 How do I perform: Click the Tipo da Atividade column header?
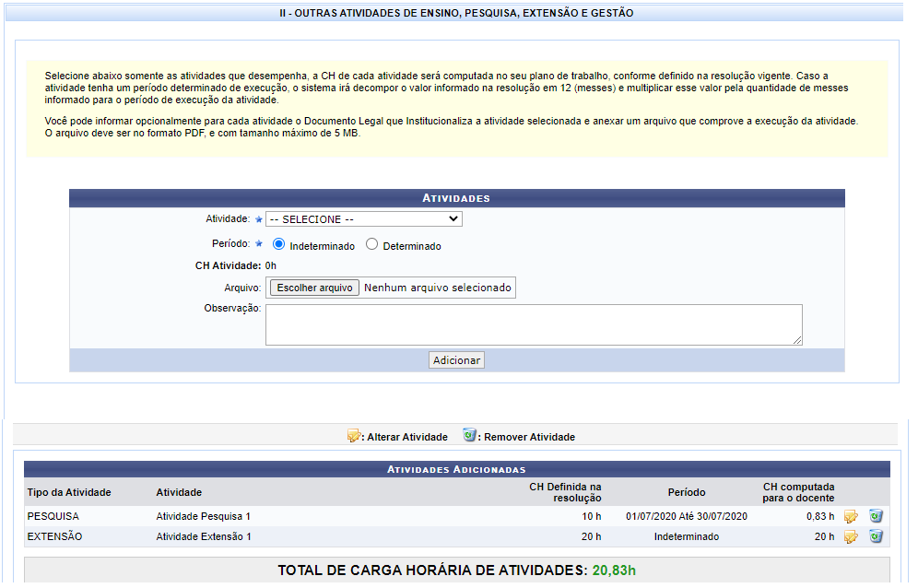(69, 492)
